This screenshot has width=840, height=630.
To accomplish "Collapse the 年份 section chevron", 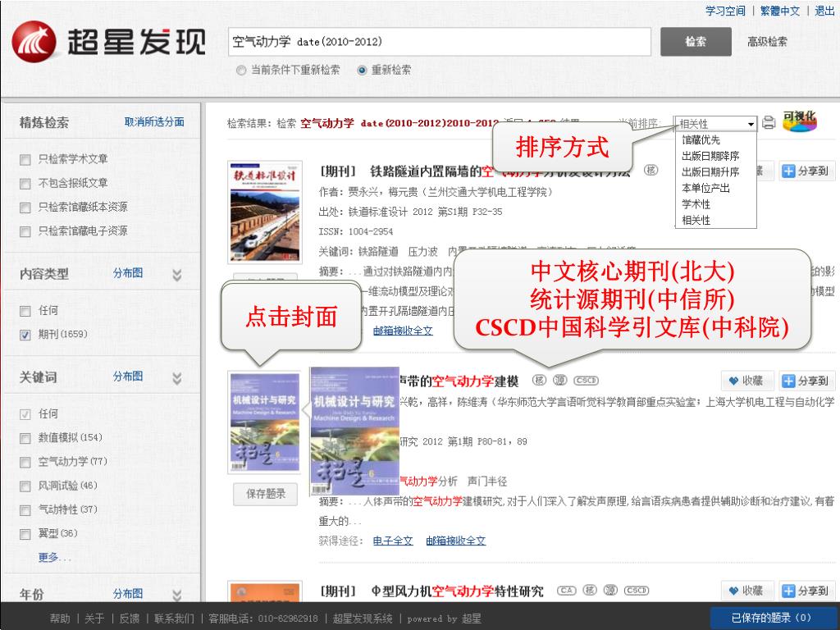I will point(177,596).
